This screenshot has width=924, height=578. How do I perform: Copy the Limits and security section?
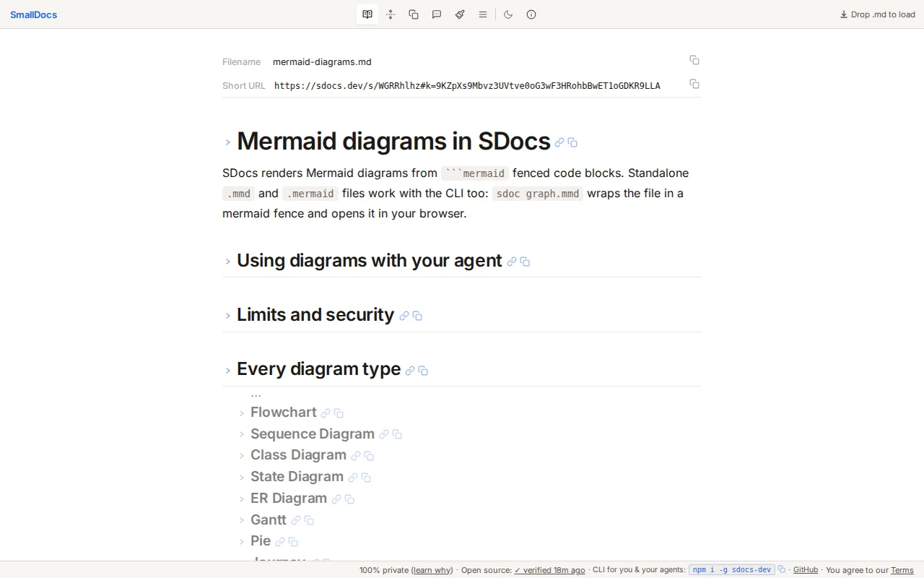tap(417, 316)
